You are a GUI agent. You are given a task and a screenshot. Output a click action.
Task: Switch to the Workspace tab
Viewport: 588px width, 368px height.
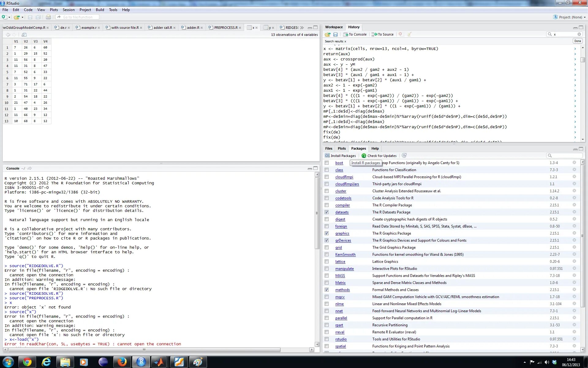(334, 27)
